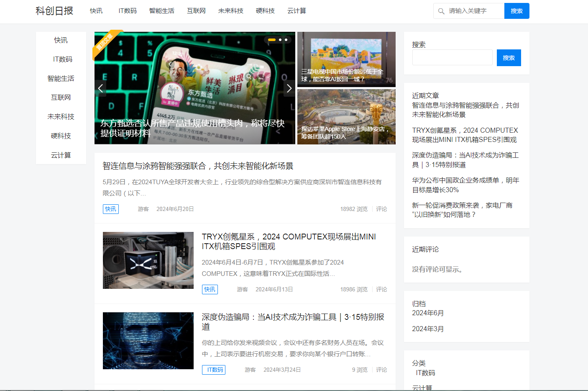
Task: Open 硬科技 in the top navigation
Action: [x=265, y=11]
